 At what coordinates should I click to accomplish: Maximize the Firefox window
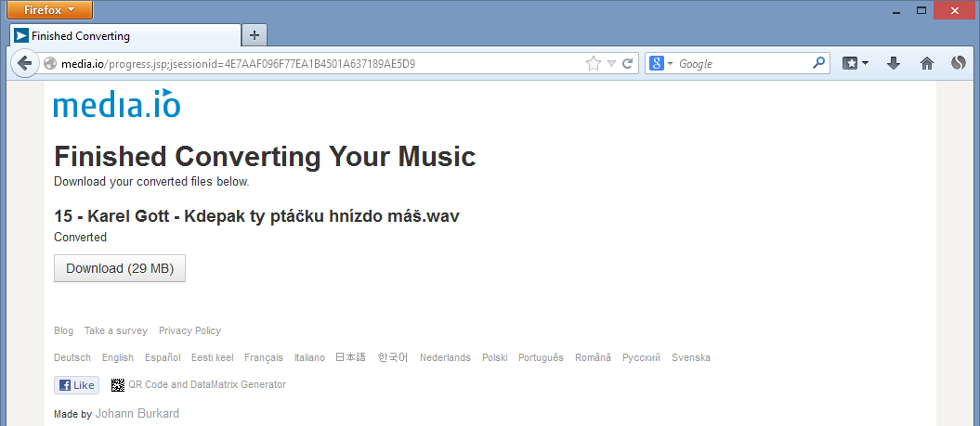pos(921,10)
